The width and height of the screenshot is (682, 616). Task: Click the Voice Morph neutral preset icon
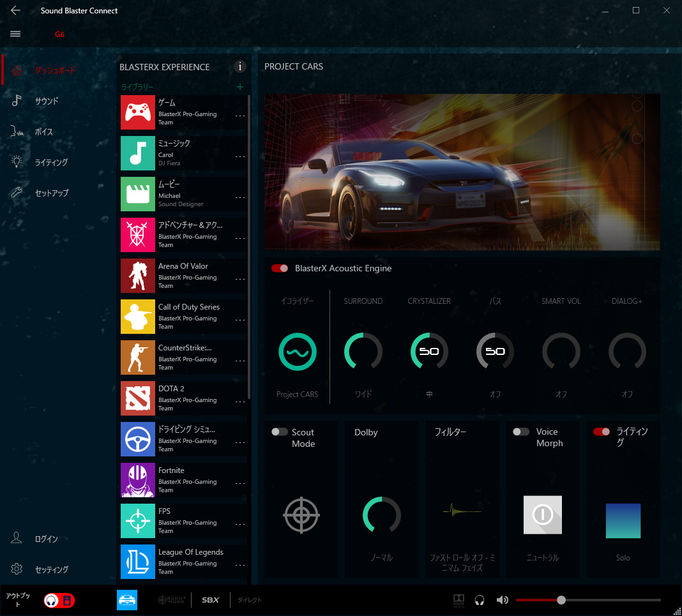pos(542,515)
